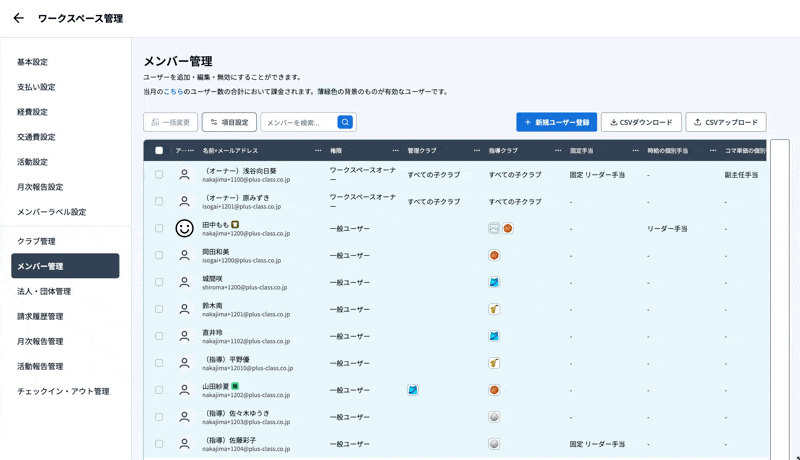800x460 pixels.
Task: Click the blue club icon in 城間咲's row
Action: 494,282
